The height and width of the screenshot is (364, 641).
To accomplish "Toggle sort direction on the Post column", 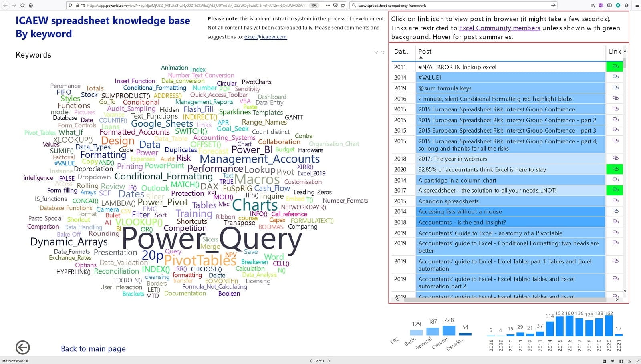I will point(425,52).
